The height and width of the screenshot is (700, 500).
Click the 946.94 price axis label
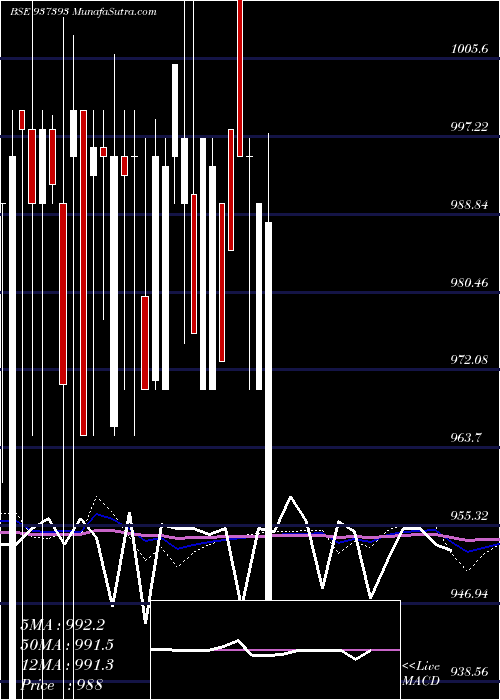(470, 594)
